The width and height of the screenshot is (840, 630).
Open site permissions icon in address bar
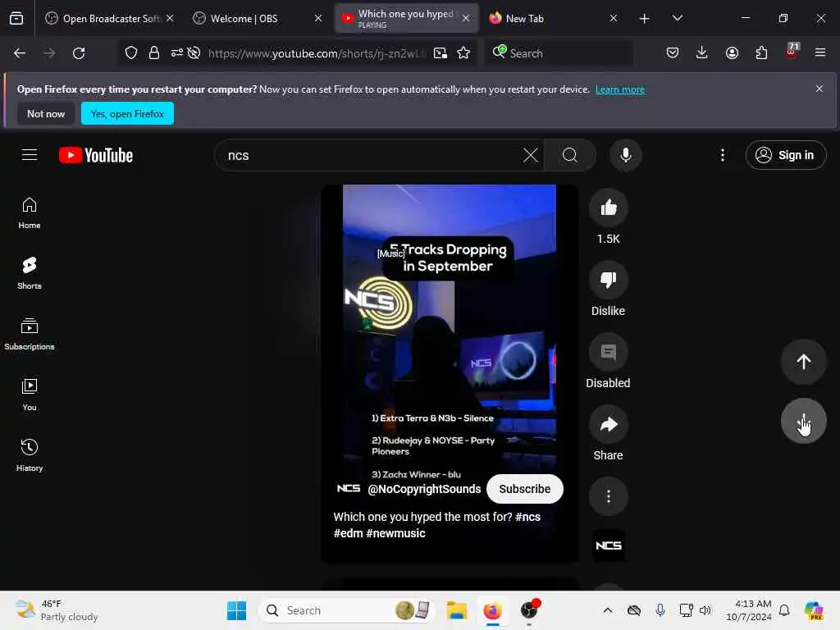(x=177, y=52)
